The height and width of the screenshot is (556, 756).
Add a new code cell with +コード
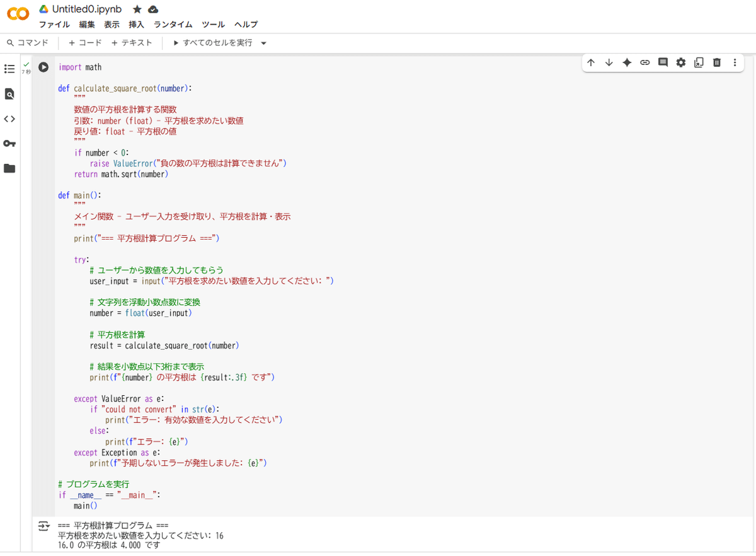tap(84, 43)
